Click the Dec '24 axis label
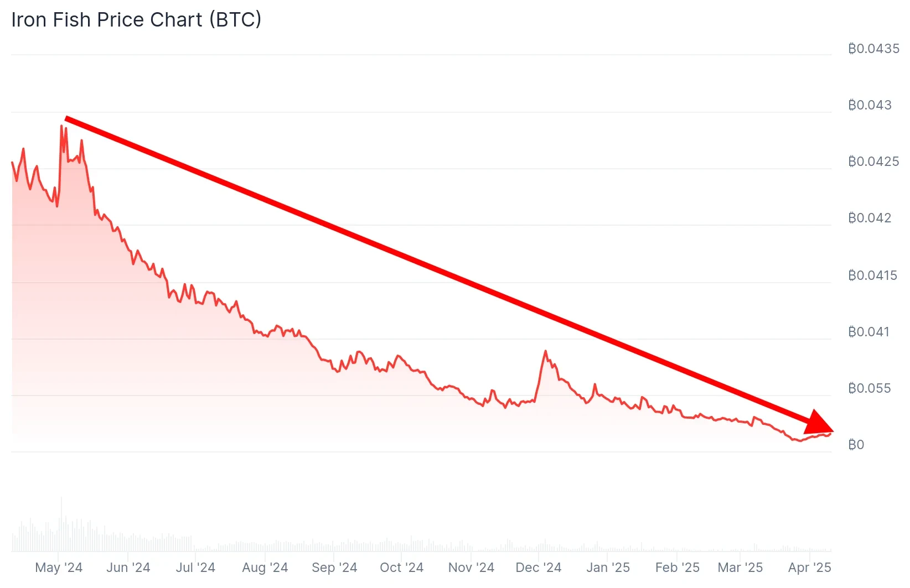The height and width of the screenshot is (588, 910). tap(539, 568)
